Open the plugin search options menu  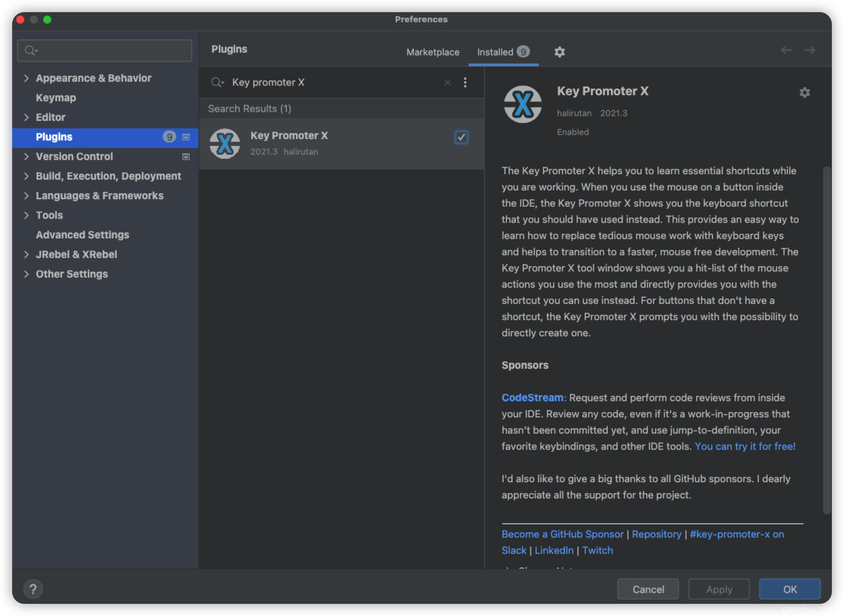[465, 82]
